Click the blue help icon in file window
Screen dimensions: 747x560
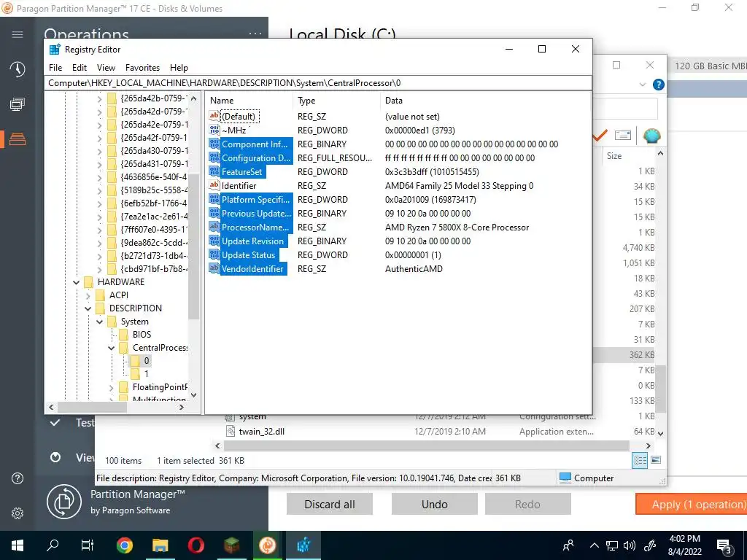(x=659, y=85)
